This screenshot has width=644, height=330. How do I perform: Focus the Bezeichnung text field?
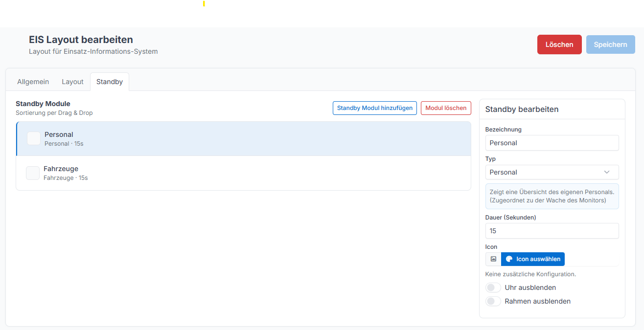[552, 143]
